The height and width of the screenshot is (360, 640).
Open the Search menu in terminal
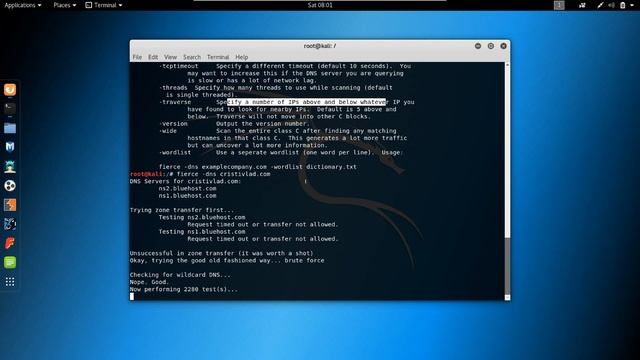pyautogui.click(x=192, y=57)
